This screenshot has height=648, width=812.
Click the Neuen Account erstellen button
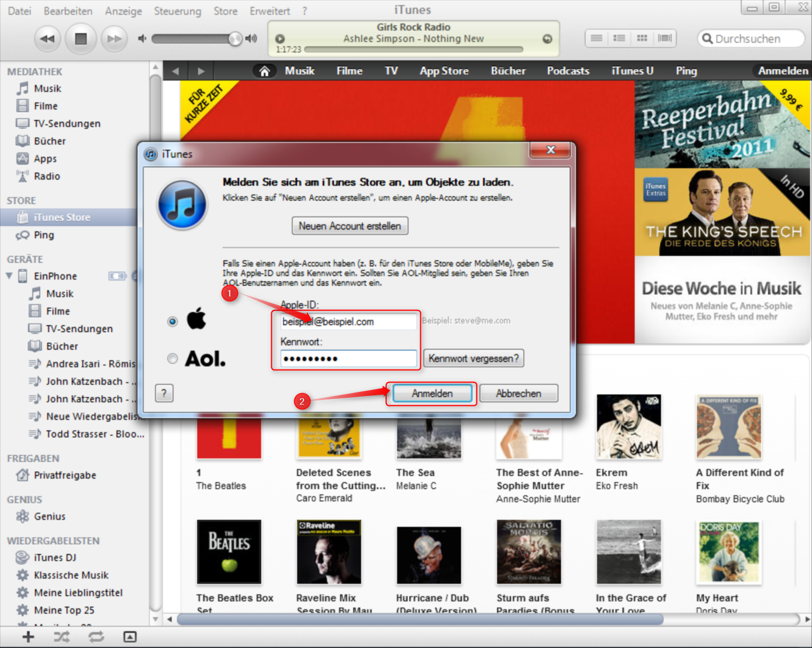(x=350, y=226)
